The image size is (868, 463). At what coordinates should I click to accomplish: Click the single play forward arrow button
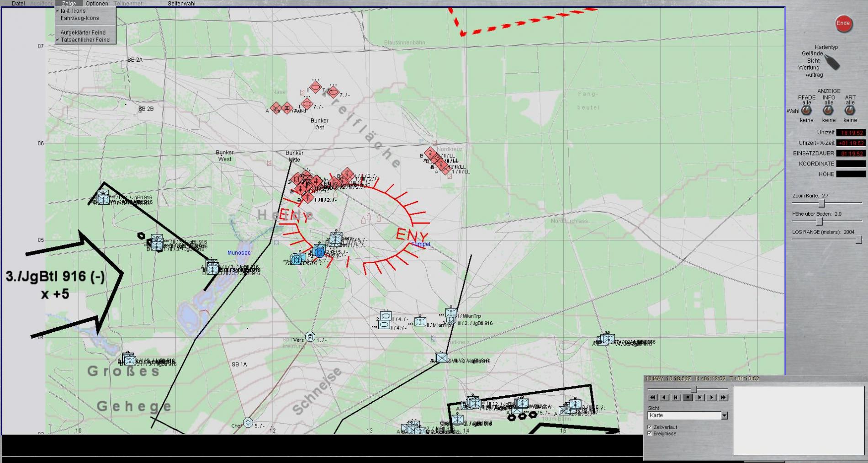click(x=711, y=398)
